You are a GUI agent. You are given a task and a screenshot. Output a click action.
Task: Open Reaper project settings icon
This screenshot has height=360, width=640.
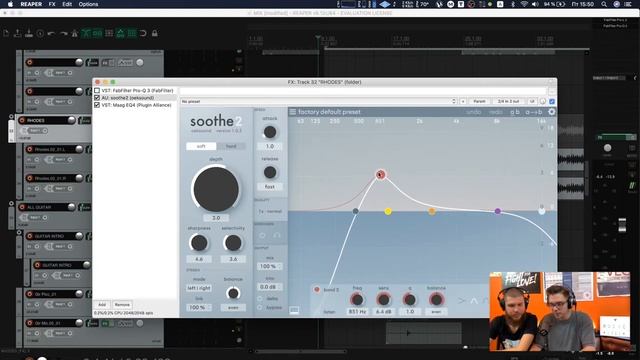(40, 33)
